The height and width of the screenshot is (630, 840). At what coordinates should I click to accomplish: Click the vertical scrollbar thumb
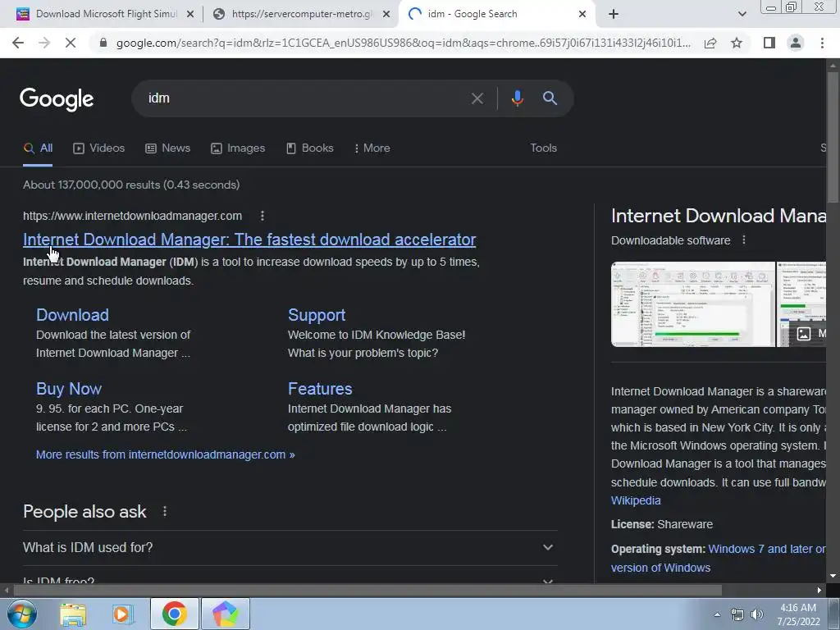pos(833,137)
